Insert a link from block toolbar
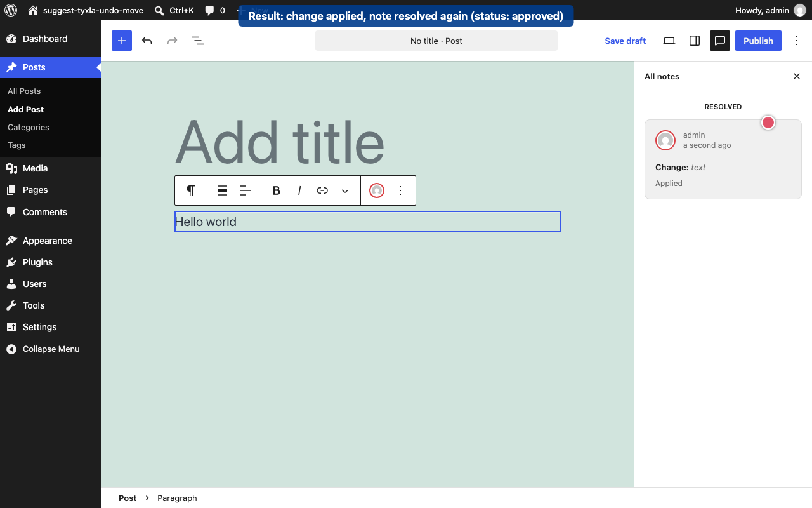Image resolution: width=812 pixels, height=508 pixels. point(322,190)
